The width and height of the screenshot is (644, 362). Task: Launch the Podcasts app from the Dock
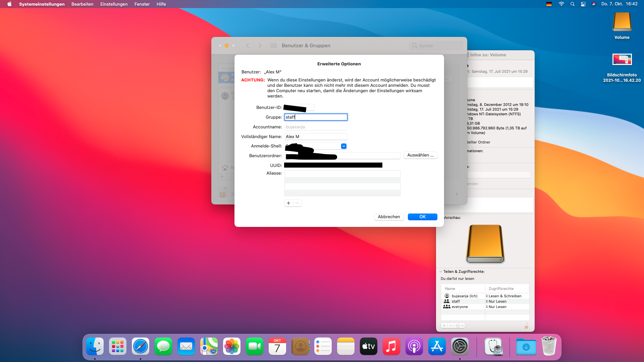[414, 346]
